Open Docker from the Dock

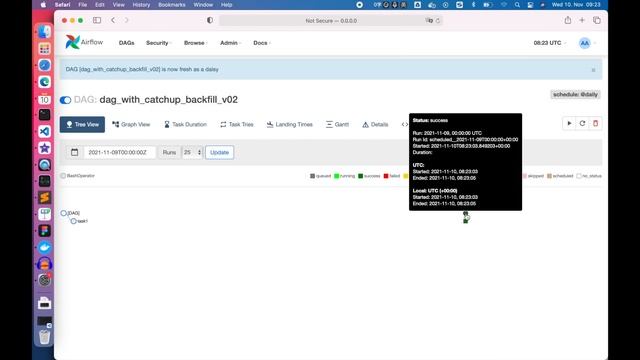click(x=44, y=247)
